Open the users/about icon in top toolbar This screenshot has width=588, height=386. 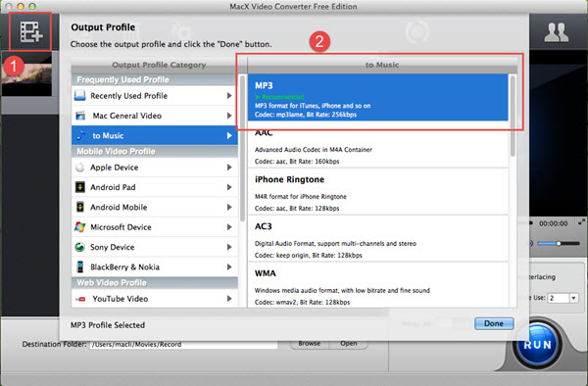556,32
